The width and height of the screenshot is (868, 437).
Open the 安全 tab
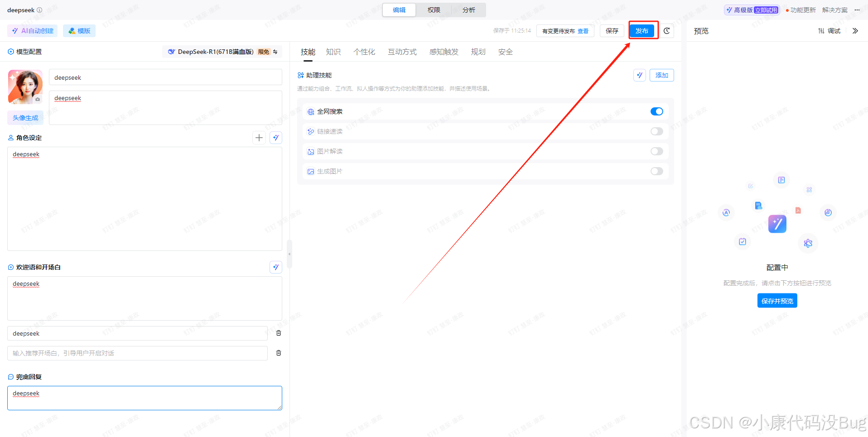(x=506, y=52)
